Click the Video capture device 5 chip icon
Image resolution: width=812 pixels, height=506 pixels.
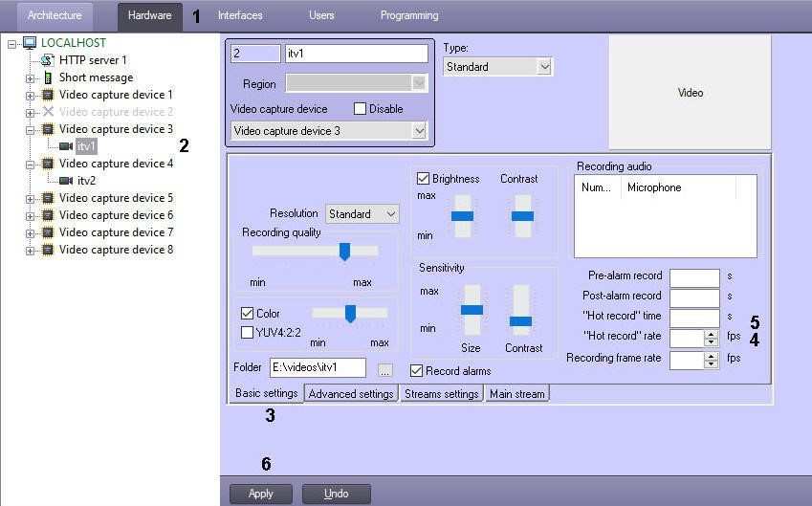click(48, 198)
